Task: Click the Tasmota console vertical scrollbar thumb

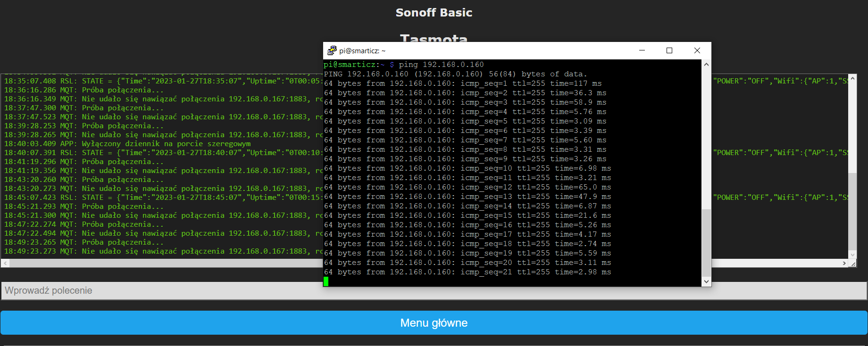Action: click(852, 212)
